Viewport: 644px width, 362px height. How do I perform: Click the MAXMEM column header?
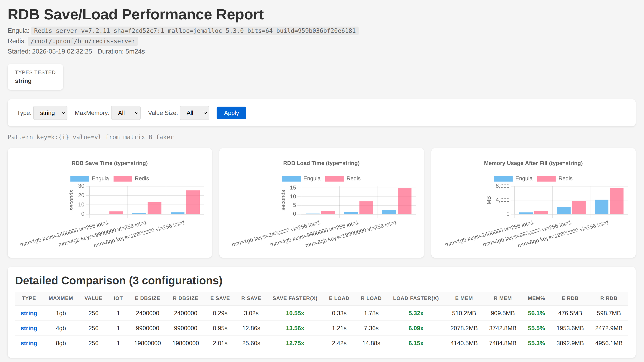[61, 298]
